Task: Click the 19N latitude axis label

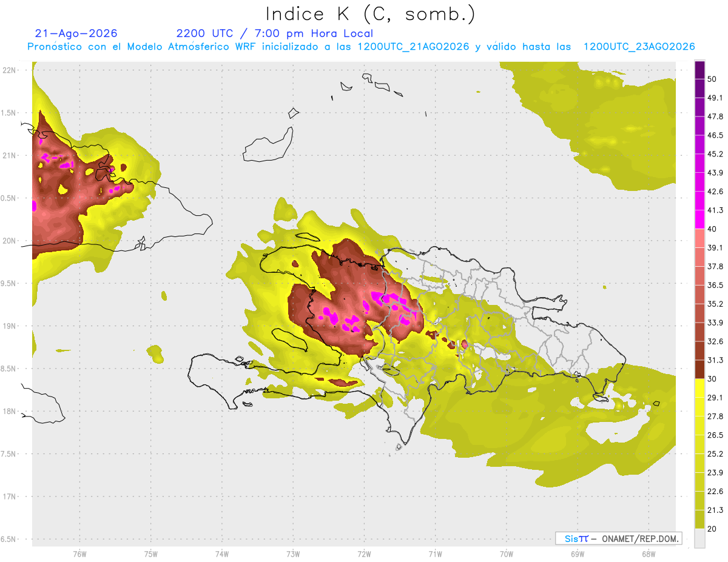Action: tap(9, 326)
